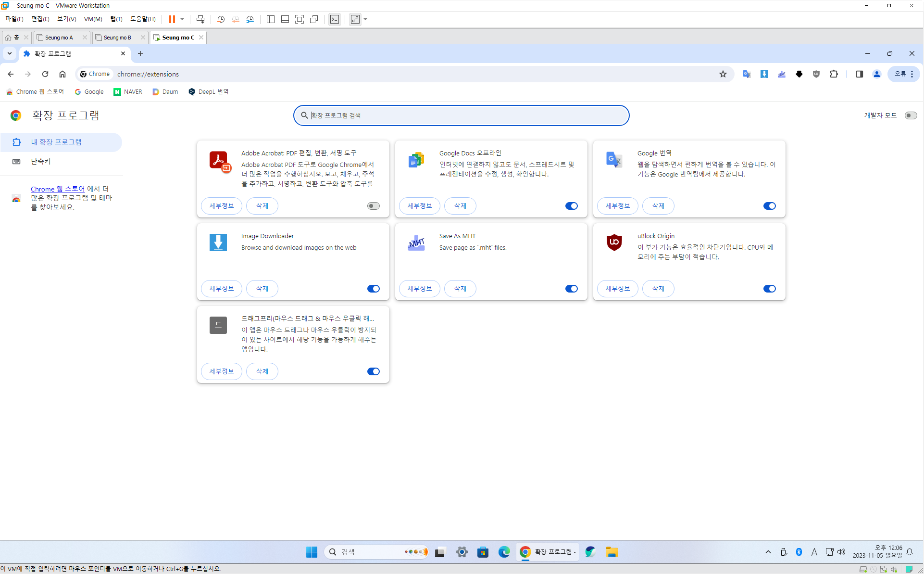Click the extension search field
The width and height of the screenshot is (924, 574).
pyautogui.click(x=462, y=115)
